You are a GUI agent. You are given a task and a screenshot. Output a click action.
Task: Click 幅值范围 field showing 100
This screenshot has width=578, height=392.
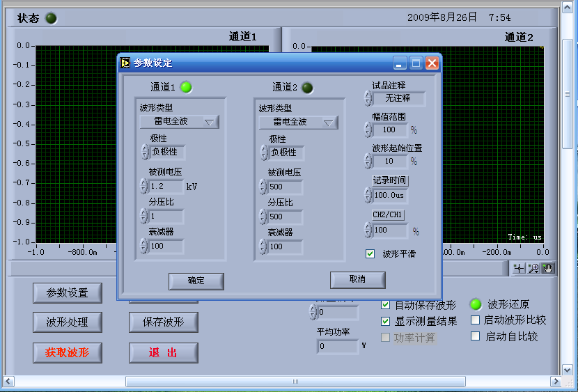tap(391, 130)
